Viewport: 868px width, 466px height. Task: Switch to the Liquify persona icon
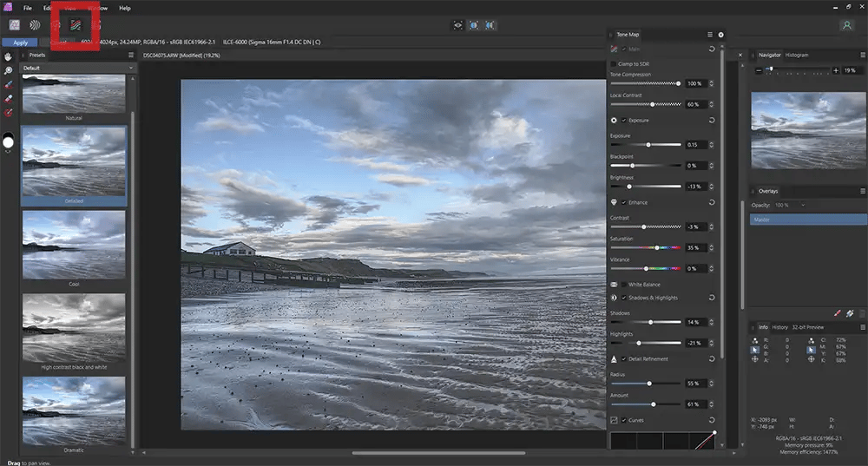tap(35, 25)
